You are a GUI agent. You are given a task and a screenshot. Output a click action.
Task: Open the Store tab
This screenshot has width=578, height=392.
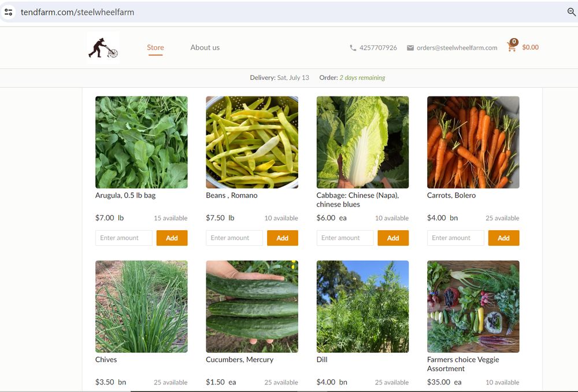155,47
